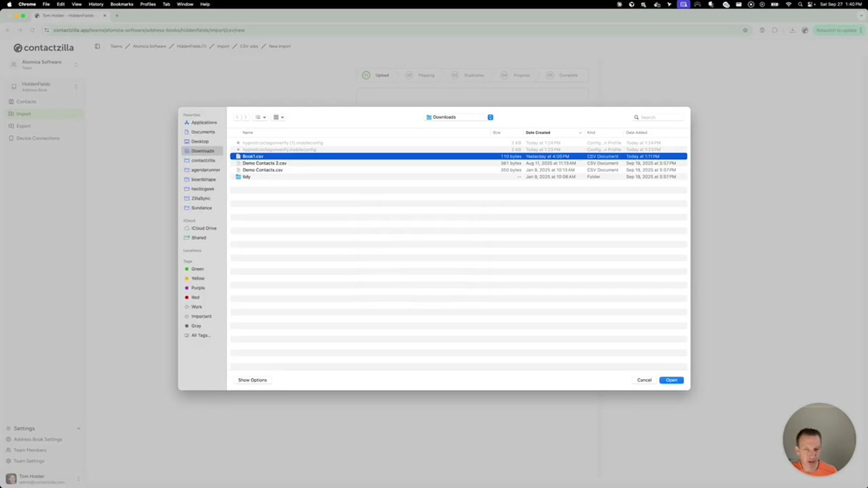Filter by Gray tag

coord(196,326)
